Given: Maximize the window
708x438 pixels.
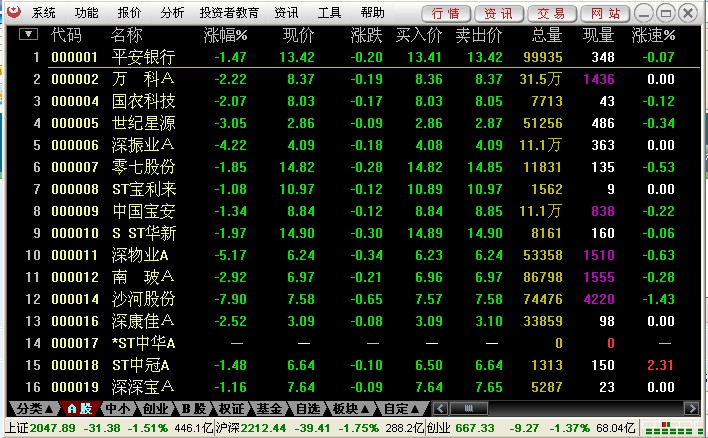Looking at the screenshot, I should point(666,13).
